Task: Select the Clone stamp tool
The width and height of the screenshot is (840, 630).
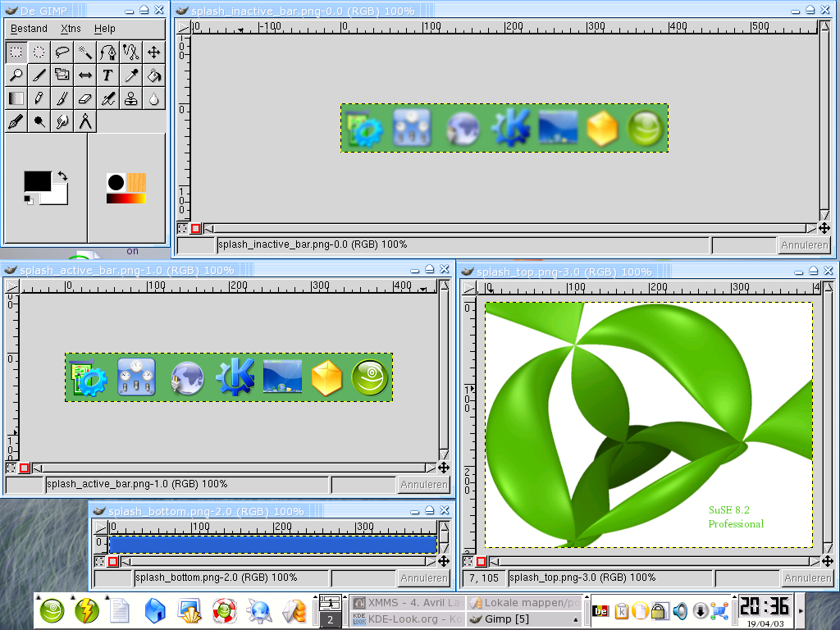Action: [x=130, y=98]
